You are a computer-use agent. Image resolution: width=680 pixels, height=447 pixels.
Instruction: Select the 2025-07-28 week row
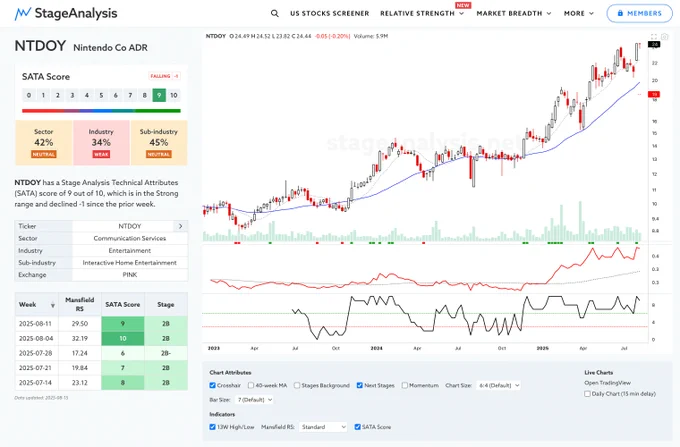[101, 353]
